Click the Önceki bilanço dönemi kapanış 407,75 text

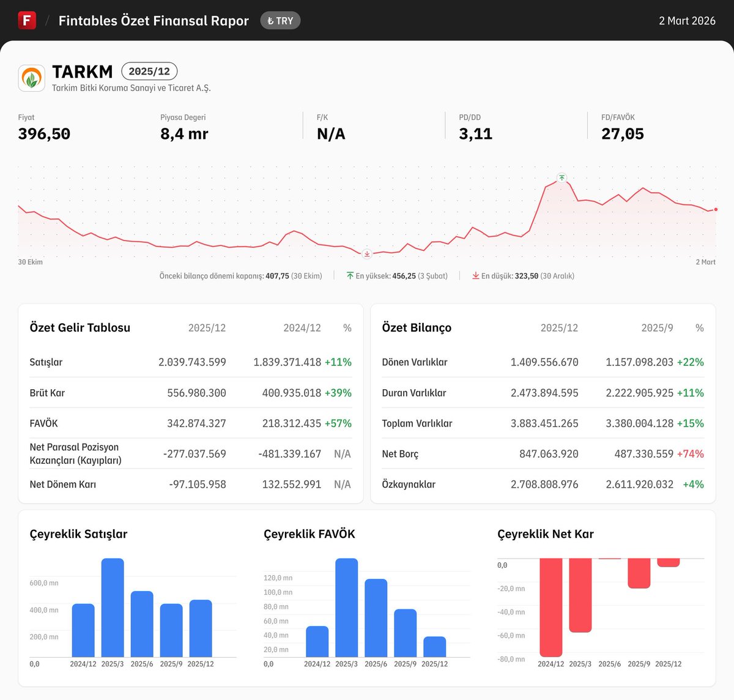240,276
